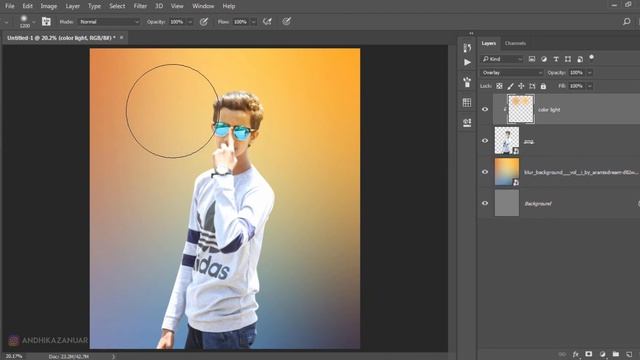This screenshot has height=360, width=640.
Task: Filter layers by pixel layers
Action: point(532,59)
